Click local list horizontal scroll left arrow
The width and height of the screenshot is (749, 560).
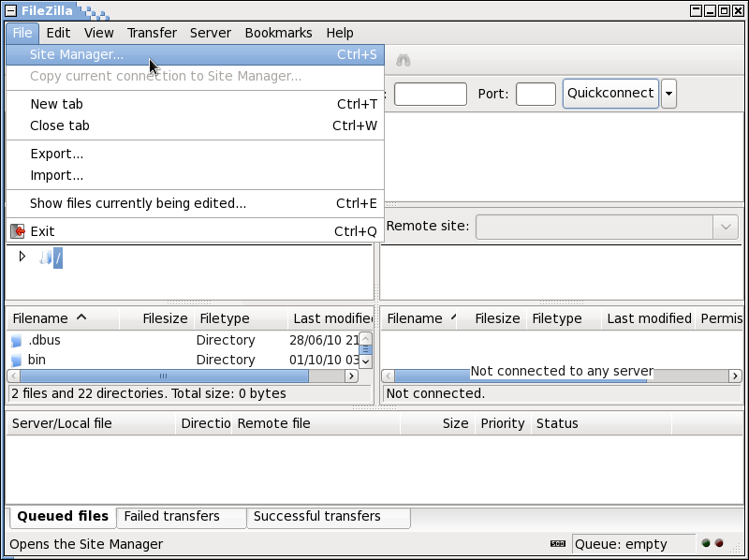point(14,376)
